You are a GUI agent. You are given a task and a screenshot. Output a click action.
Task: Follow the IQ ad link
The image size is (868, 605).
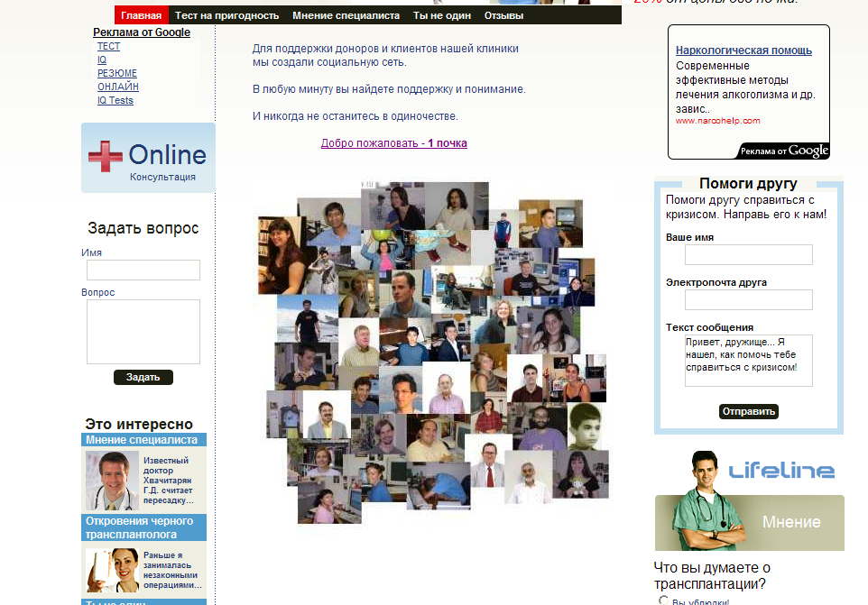pos(102,60)
